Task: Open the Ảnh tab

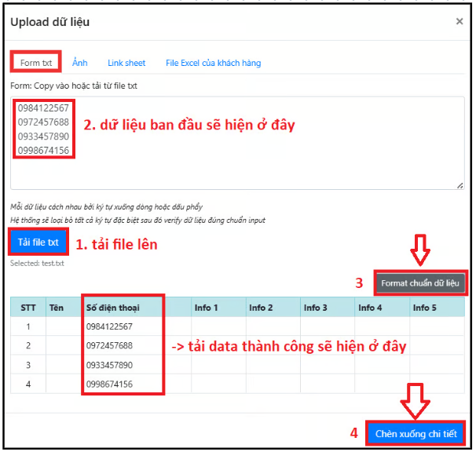Action: coord(79,63)
